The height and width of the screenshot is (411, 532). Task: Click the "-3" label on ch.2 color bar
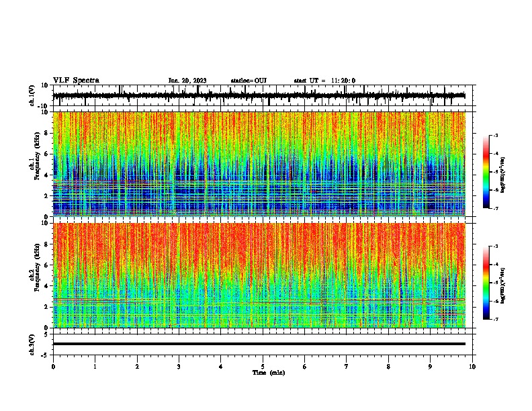point(495,246)
